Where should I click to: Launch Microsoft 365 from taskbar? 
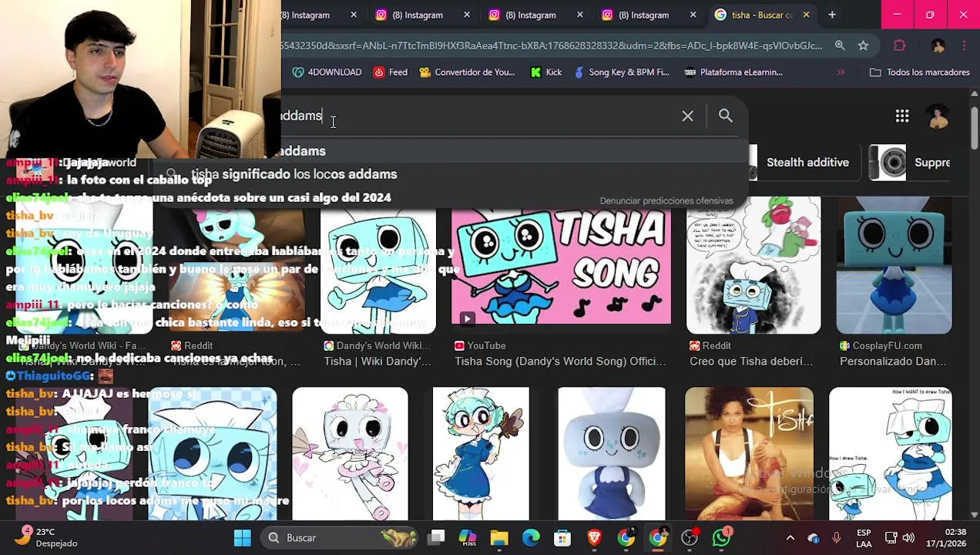pos(468,538)
